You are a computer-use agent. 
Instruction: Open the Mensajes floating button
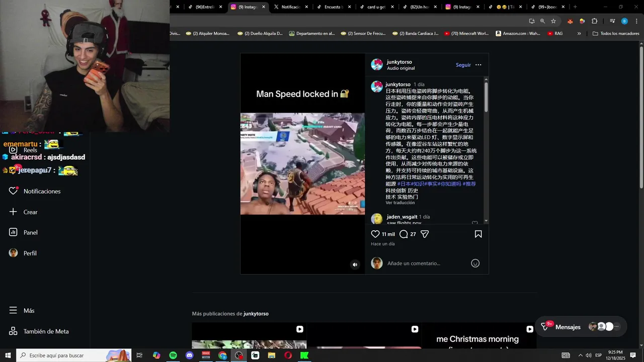coord(581,327)
